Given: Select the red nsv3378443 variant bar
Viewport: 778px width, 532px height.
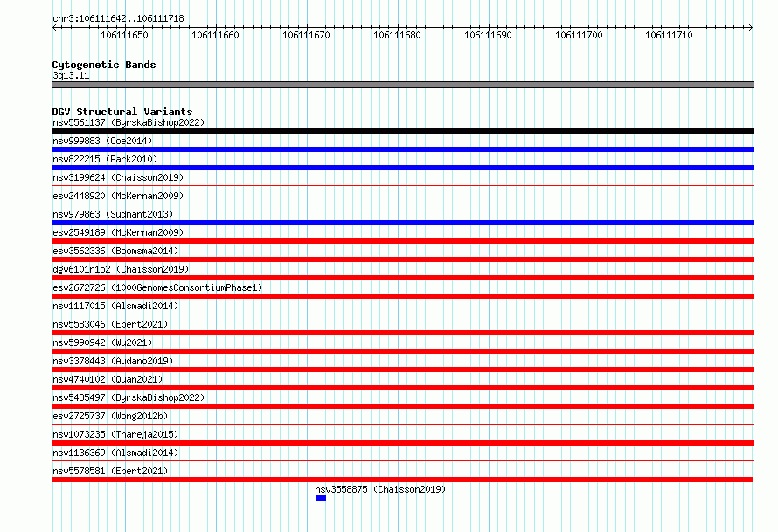Looking at the screenshot, I should (x=402, y=370).
